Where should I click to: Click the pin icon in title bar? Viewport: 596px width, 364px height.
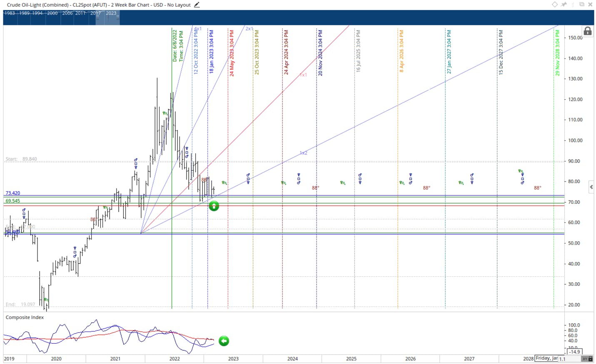coord(564,5)
